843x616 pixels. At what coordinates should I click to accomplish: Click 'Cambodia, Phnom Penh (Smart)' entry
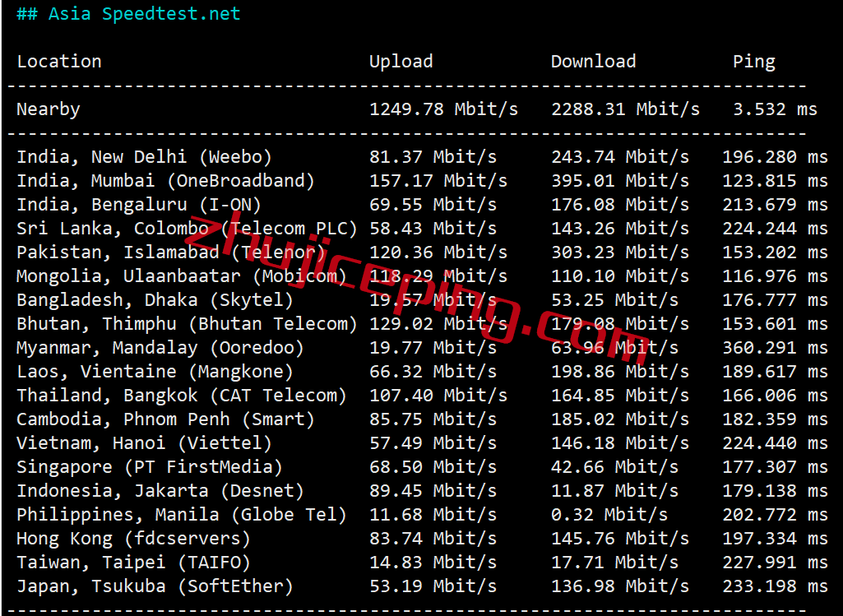(x=165, y=419)
